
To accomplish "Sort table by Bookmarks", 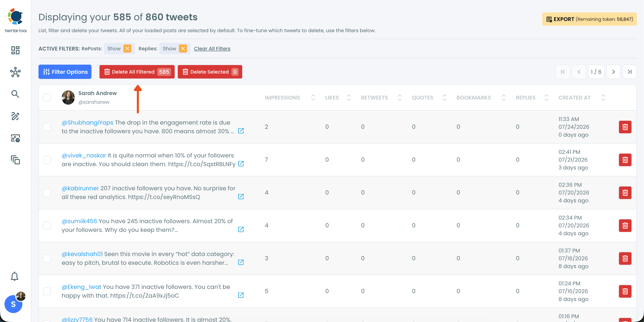I will point(504,97).
